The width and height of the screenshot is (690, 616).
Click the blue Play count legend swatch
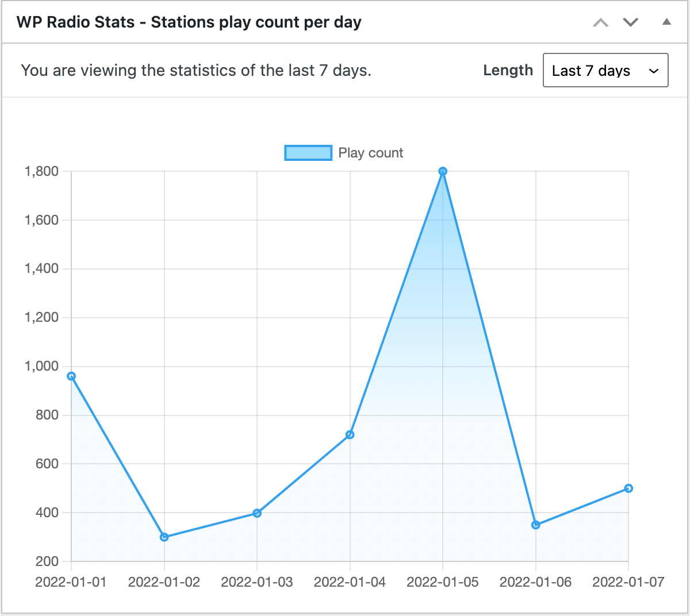(x=308, y=153)
